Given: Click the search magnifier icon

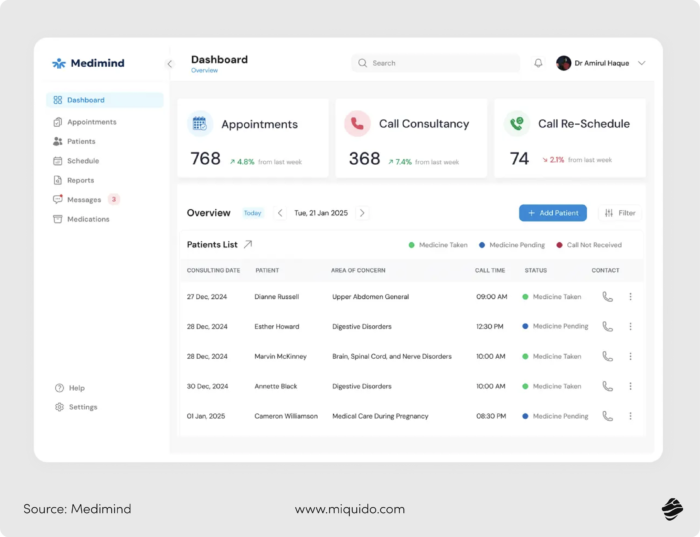Looking at the screenshot, I should pos(362,63).
